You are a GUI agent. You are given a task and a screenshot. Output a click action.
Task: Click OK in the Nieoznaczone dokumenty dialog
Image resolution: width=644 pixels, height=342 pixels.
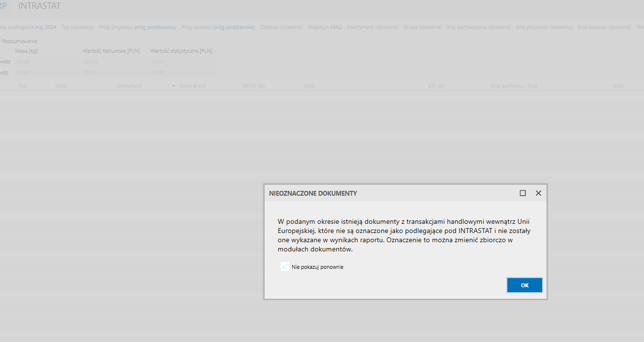pyautogui.click(x=524, y=285)
